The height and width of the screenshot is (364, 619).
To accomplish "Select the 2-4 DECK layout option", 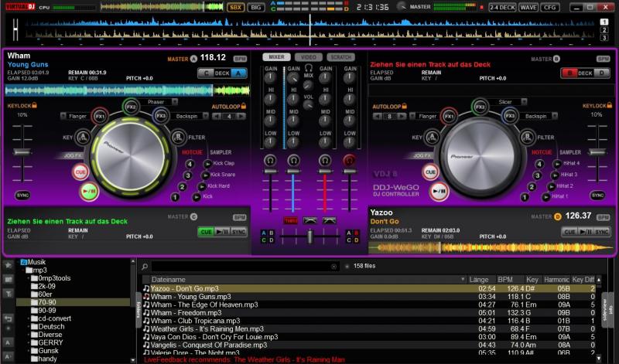I will pos(502,7).
